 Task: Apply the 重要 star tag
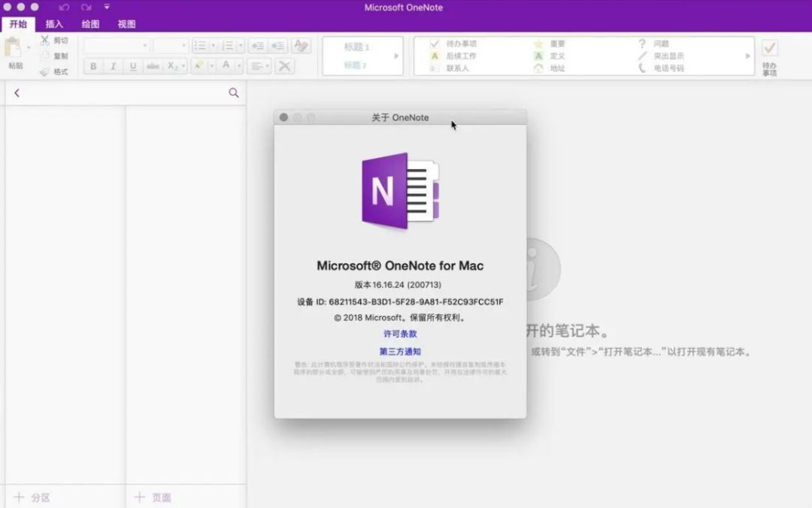[550, 44]
